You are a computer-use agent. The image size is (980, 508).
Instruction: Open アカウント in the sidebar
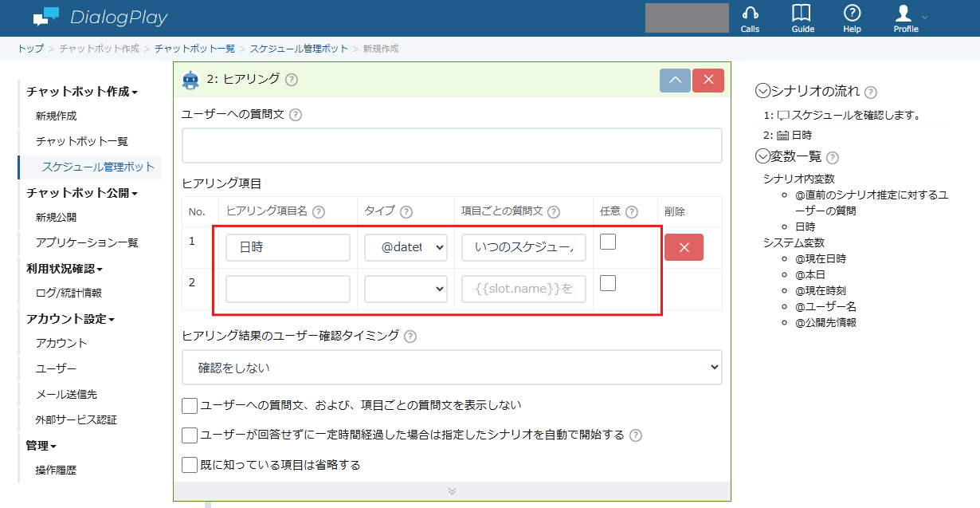(x=61, y=344)
